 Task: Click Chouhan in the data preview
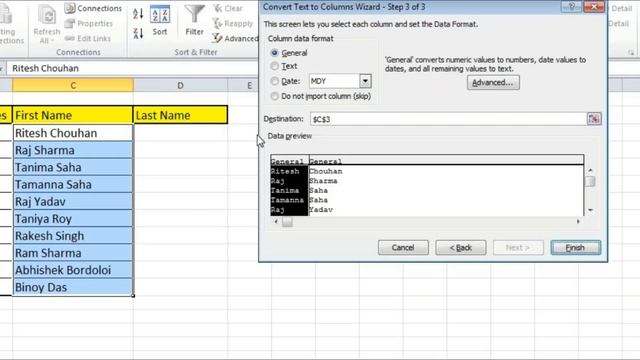(x=326, y=171)
